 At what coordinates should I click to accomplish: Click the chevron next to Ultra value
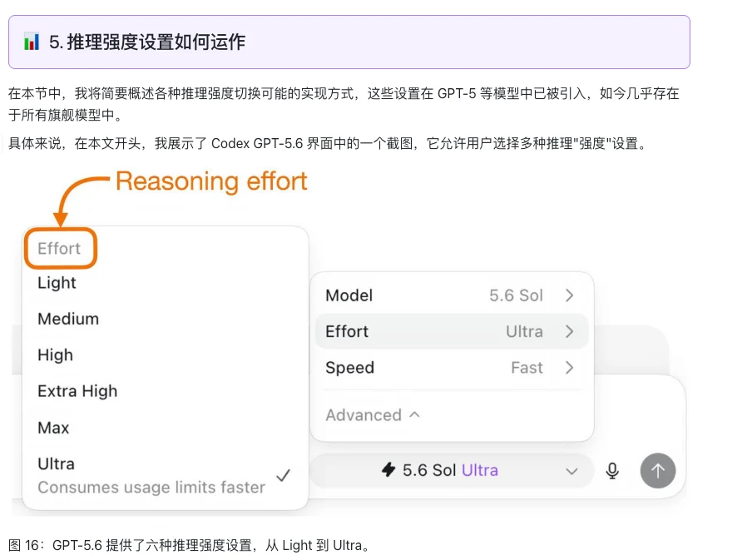point(569,331)
